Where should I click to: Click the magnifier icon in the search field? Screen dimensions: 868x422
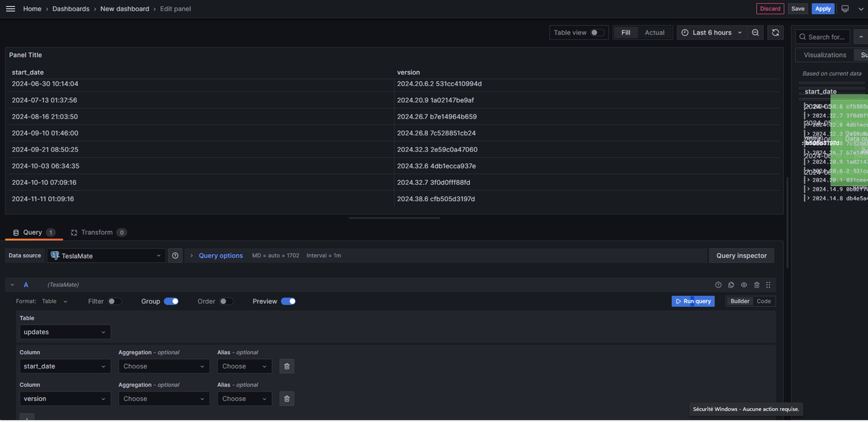coord(802,37)
